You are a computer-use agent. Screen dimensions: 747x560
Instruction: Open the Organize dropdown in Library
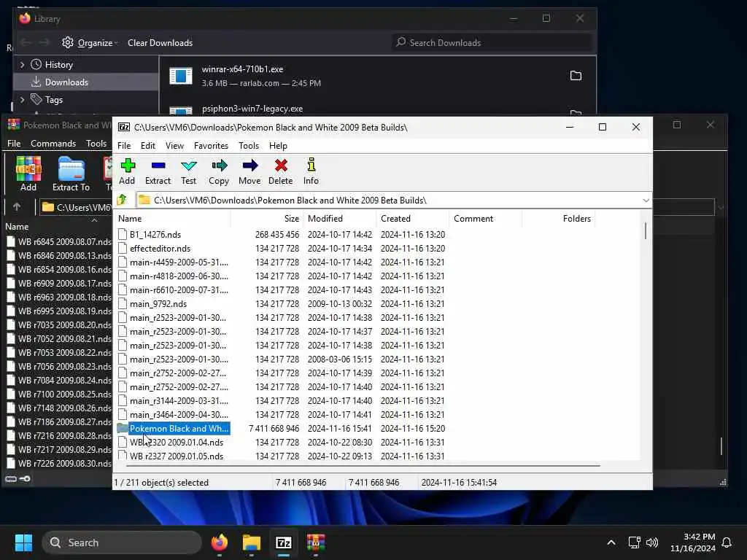(90, 43)
